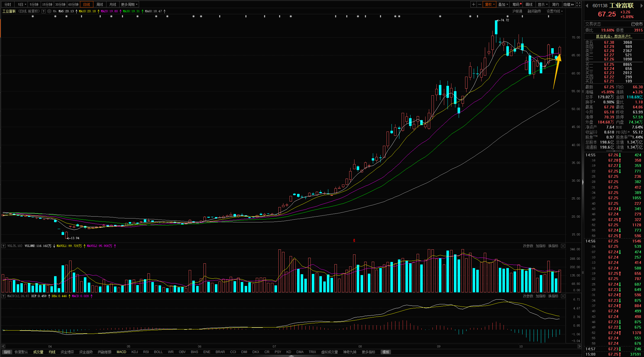This screenshot has height=357, width=644.
Task: Open the 更多周期 dropdown
Action: (x=129, y=4)
